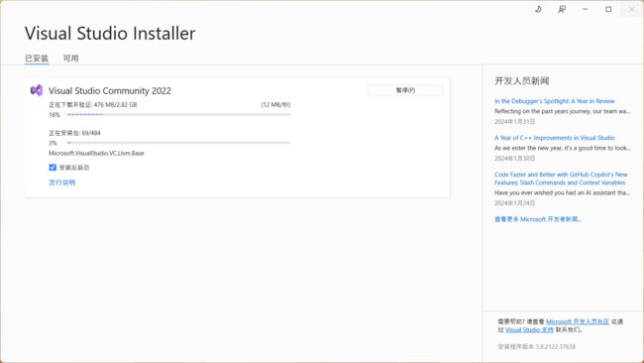The image size is (644, 363).
Task: Click the 'As we enter the new year' summary
Action: (563, 148)
